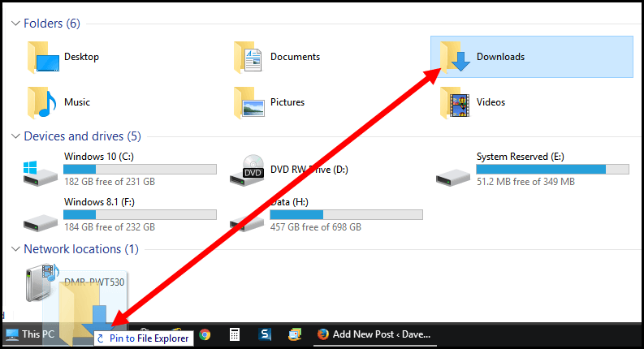Open the Pictures folder icon
The height and width of the screenshot is (349, 644).
point(249,102)
